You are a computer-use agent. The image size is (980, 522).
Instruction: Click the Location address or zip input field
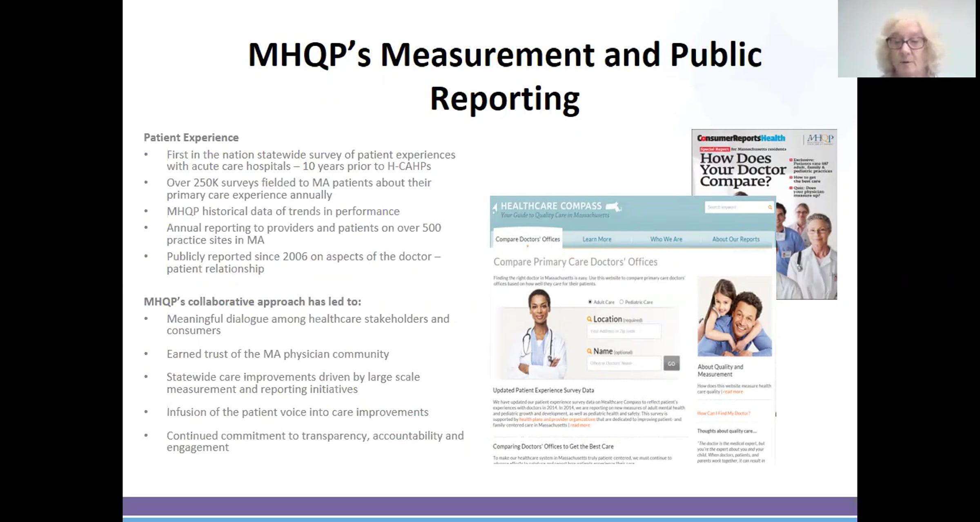pyautogui.click(x=624, y=331)
